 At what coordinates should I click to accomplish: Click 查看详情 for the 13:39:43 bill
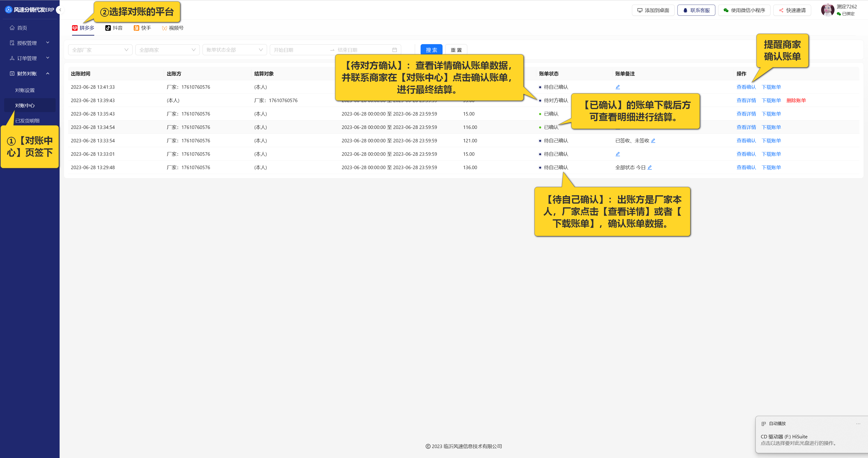click(746, 101)
